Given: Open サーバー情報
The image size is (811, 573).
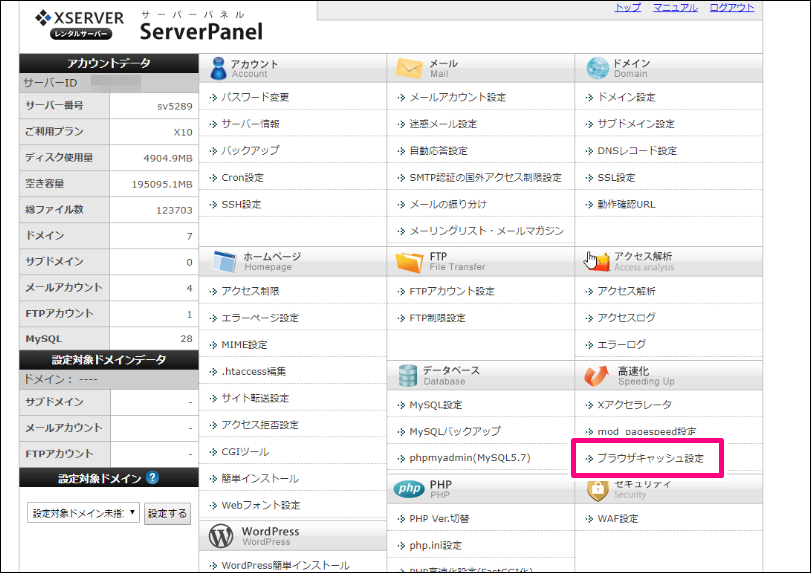Looking at the screenshot, I should 250,124.
